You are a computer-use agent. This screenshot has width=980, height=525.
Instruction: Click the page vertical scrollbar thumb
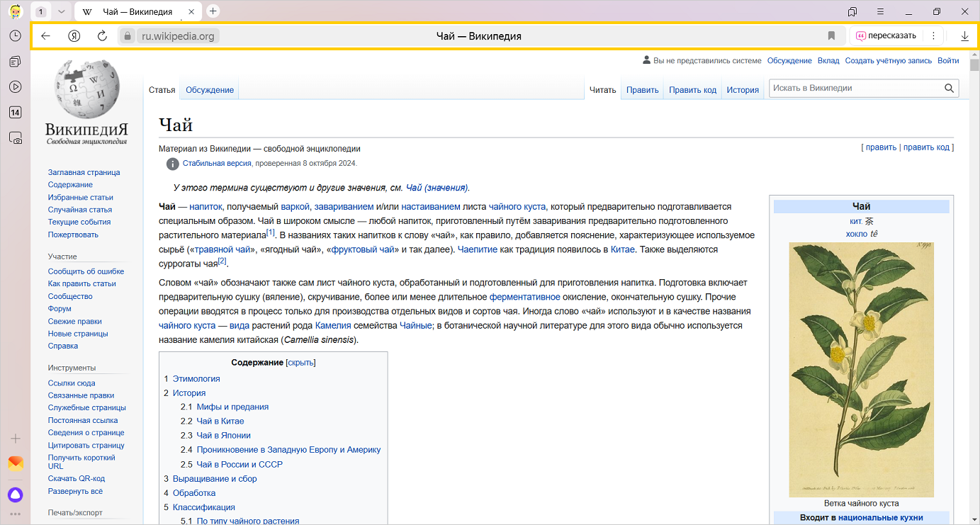click(974, 66)
